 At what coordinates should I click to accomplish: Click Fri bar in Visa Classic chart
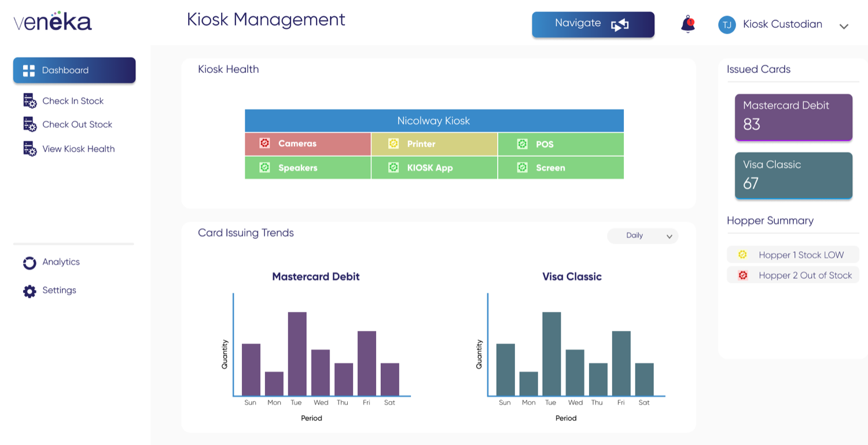point(621,363)
